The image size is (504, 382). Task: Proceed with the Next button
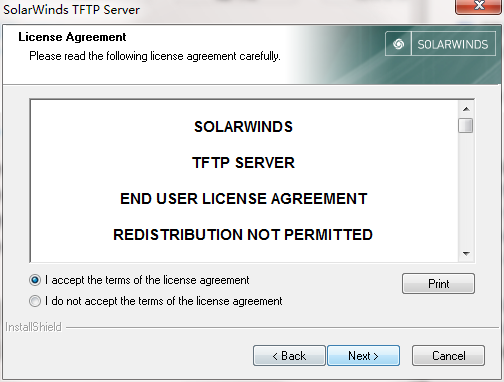(x=363, y=356)
